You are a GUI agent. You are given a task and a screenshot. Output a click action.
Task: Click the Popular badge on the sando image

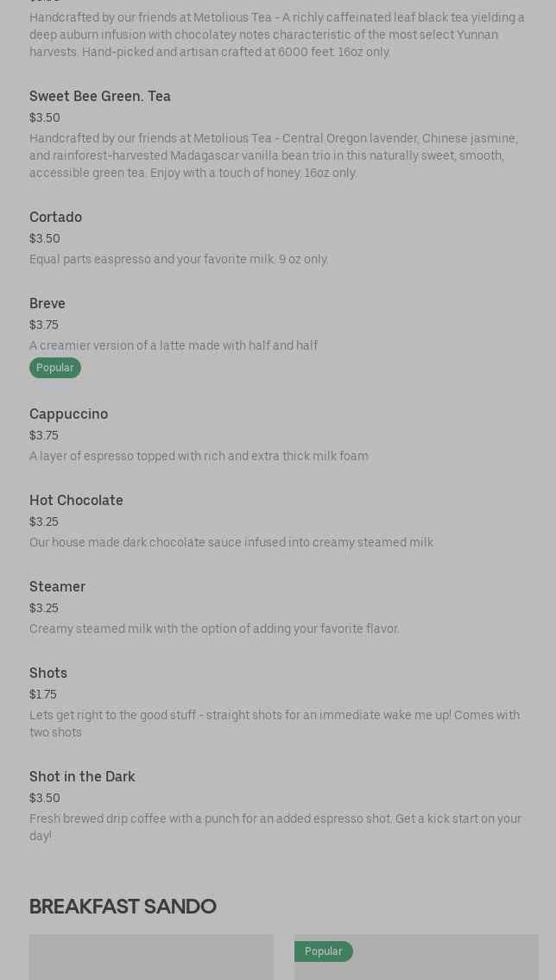(324, 952)
